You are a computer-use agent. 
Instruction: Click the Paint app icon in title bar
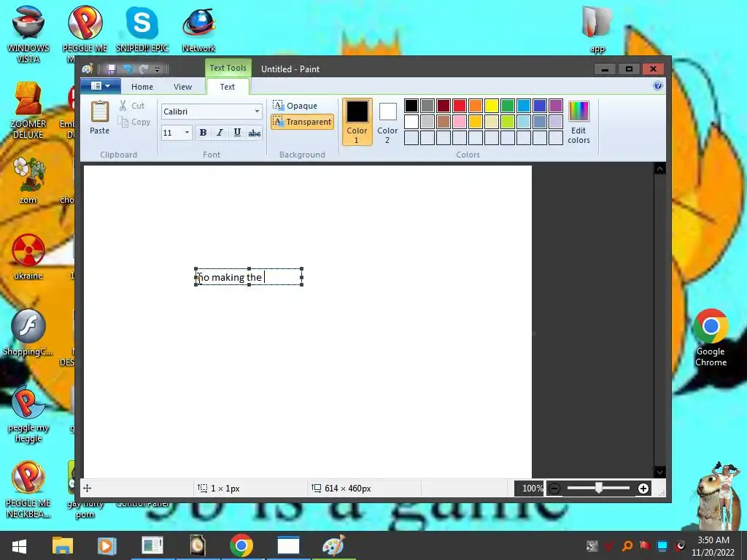coord(87,69)
